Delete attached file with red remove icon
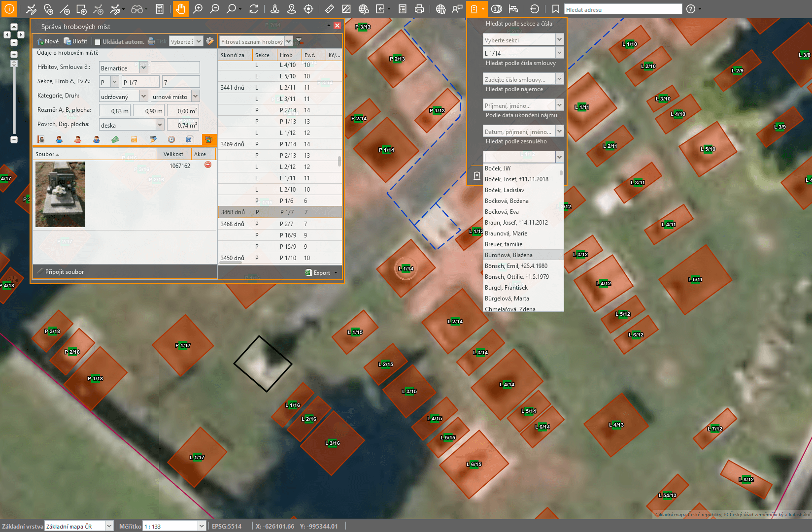This screenshot has height=532, width=812. click(x=208, y=165)
